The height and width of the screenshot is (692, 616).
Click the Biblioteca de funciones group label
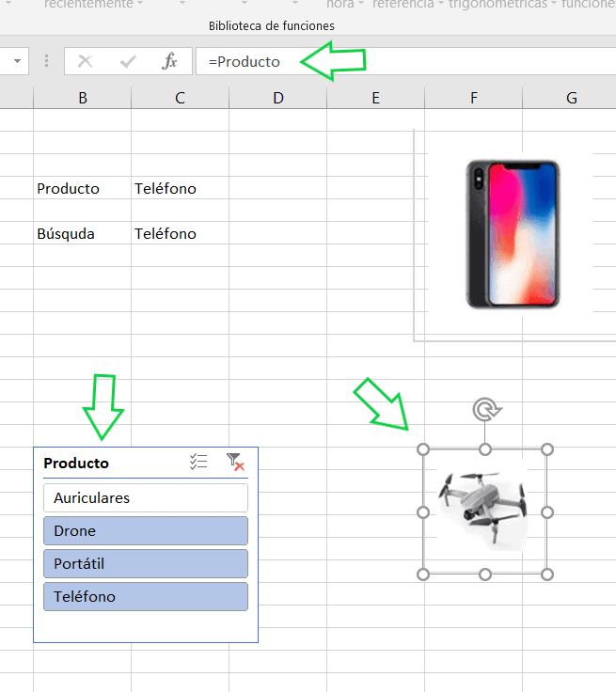pos(272,26)
